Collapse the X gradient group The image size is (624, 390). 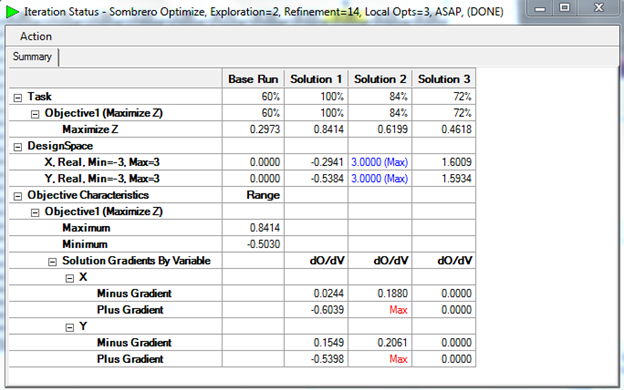tap(70, 278)
